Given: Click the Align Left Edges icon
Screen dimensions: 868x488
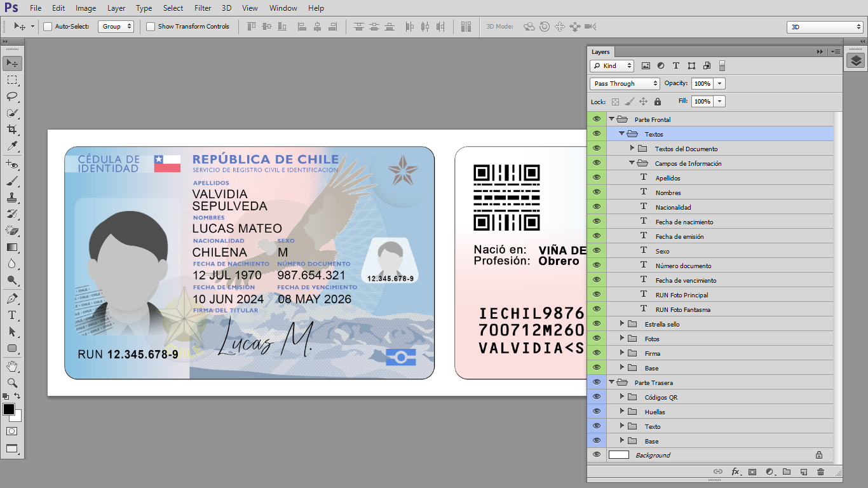Looking at the screenshot, I should click(302, 27).
